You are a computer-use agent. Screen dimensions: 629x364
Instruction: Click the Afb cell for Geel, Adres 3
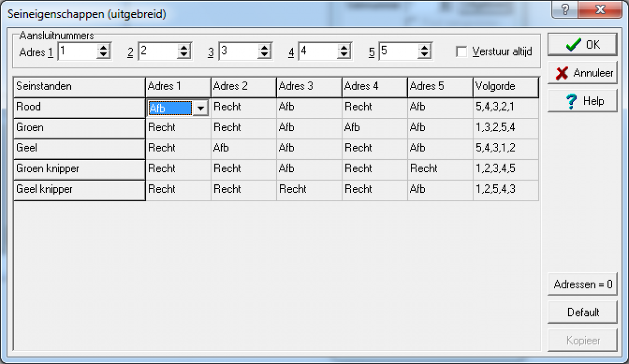(x=309, y=149)
